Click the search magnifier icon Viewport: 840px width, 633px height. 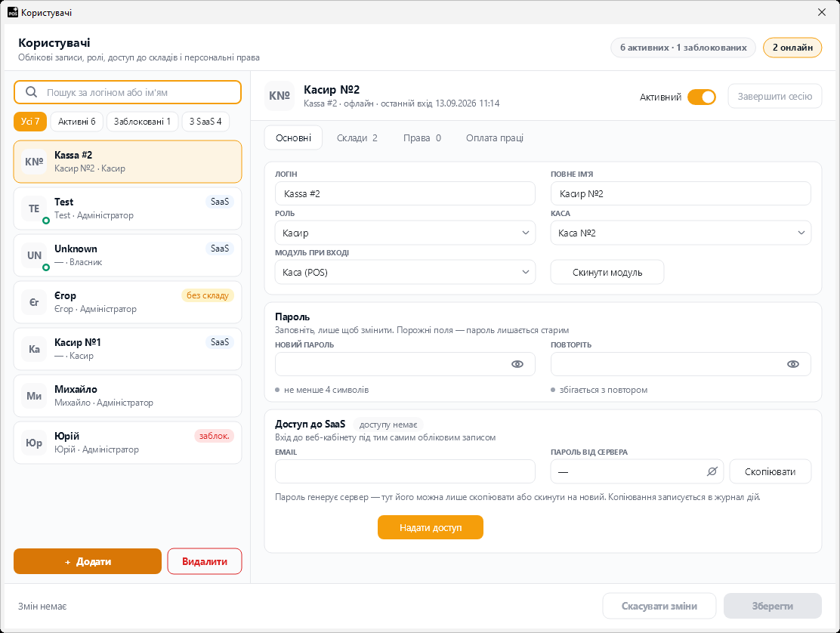(x=32, y=92)
